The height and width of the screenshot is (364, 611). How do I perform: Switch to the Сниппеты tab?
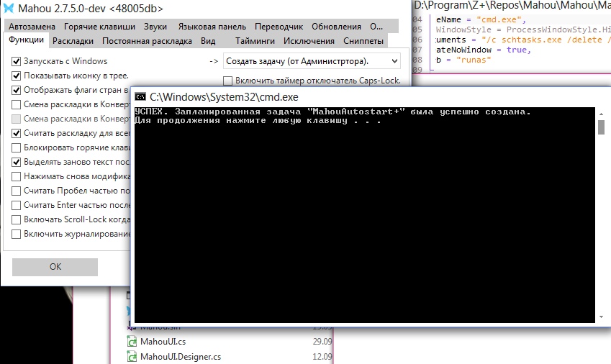click(x=363, y=41)
